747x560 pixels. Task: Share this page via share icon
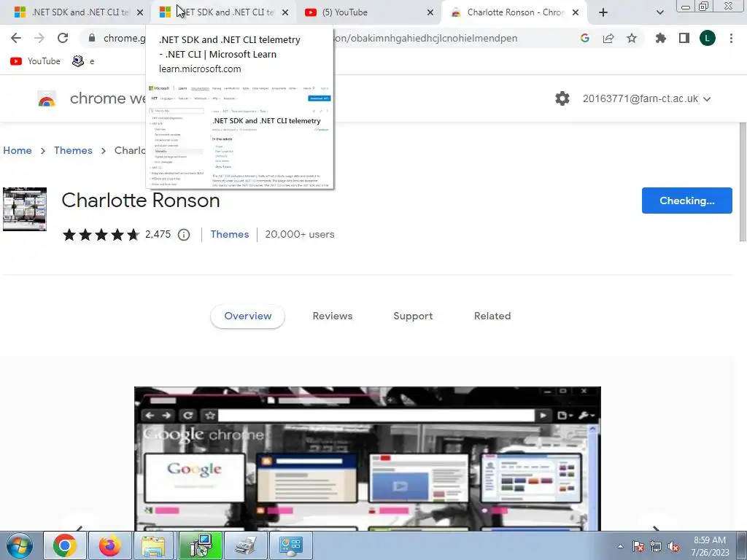click(x=608, y=38)
